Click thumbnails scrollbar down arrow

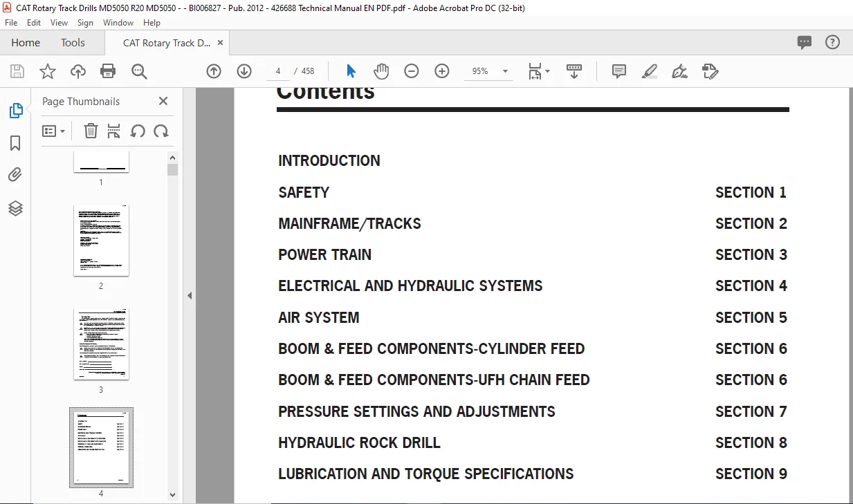173,494
